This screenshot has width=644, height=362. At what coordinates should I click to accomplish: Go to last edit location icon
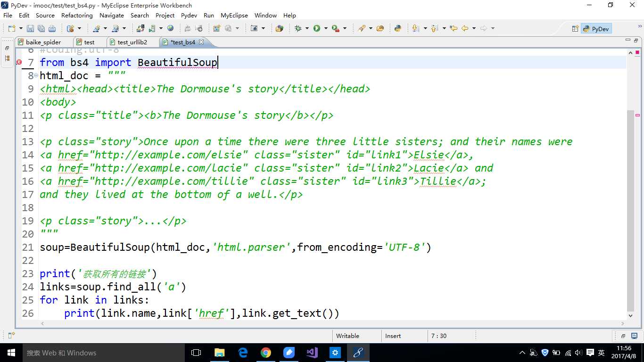pos(454,29)
